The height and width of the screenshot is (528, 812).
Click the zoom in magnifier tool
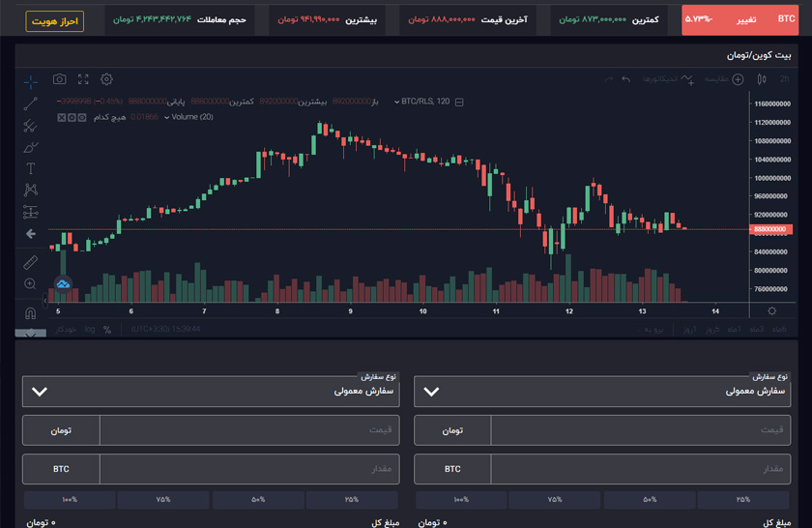click(31, 284)
